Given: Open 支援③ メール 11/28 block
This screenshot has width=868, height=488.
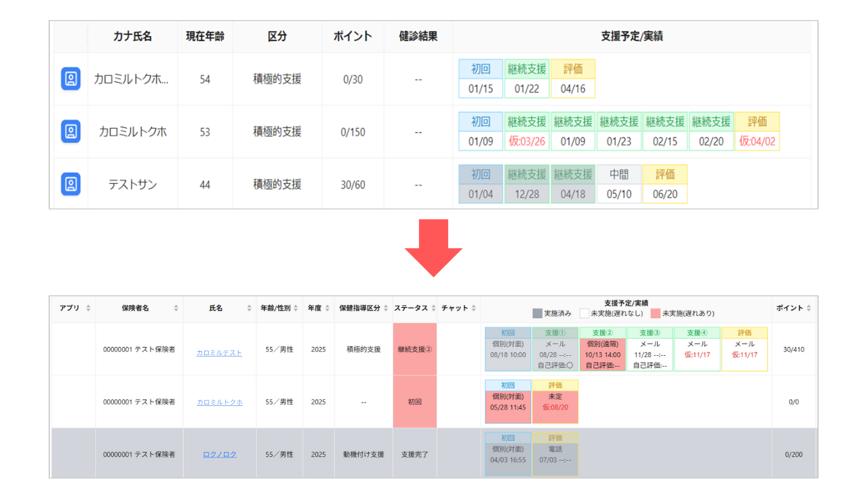Looking at the screenshot, I should tap(650, 349).
